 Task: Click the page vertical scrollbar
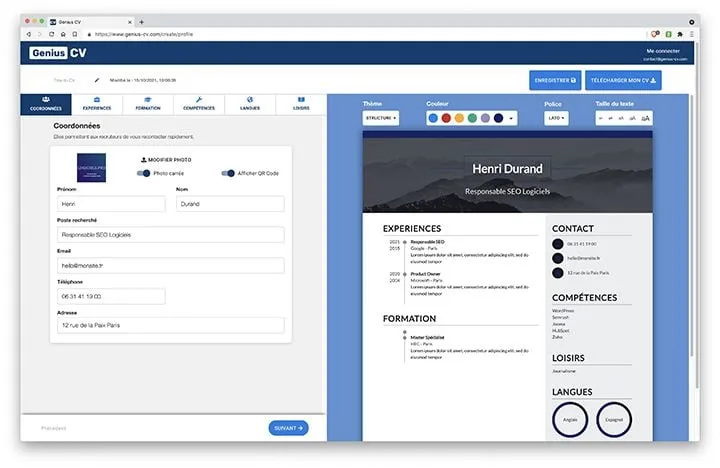click(697, 216)
